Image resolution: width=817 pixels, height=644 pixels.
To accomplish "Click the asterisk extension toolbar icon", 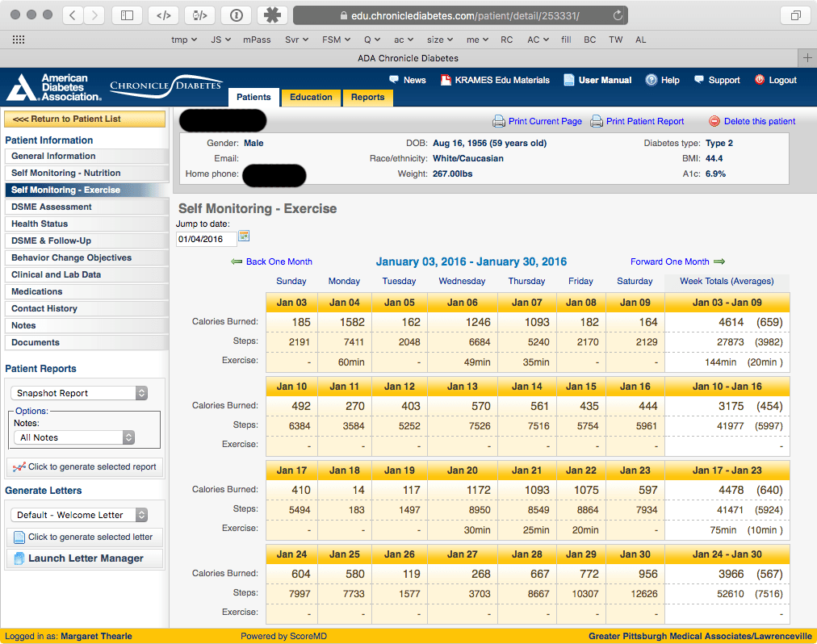I will pos(272,15).
